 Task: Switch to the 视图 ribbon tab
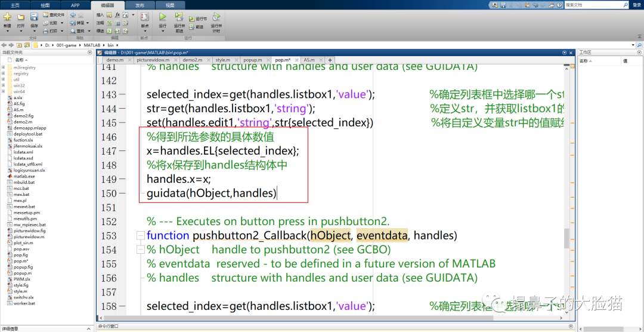pyautogui.click(x=169, y=6)
